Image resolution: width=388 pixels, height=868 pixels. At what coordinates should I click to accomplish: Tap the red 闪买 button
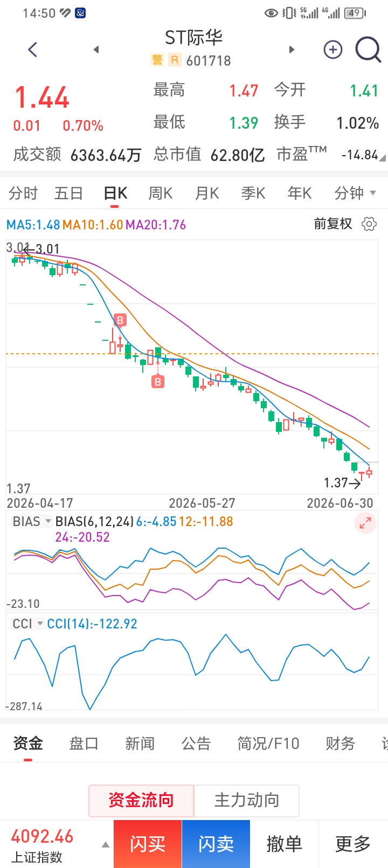148,844
